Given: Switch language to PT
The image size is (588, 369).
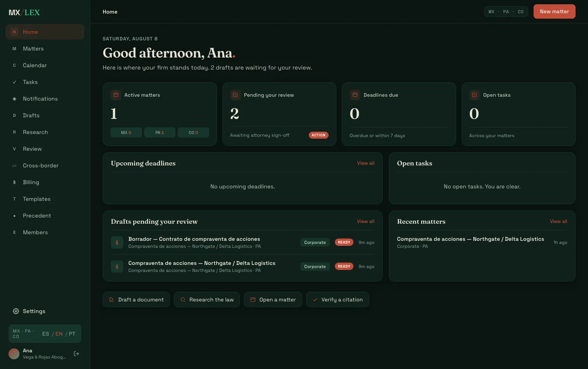Looking at the screenshot, I should point(72,334).
